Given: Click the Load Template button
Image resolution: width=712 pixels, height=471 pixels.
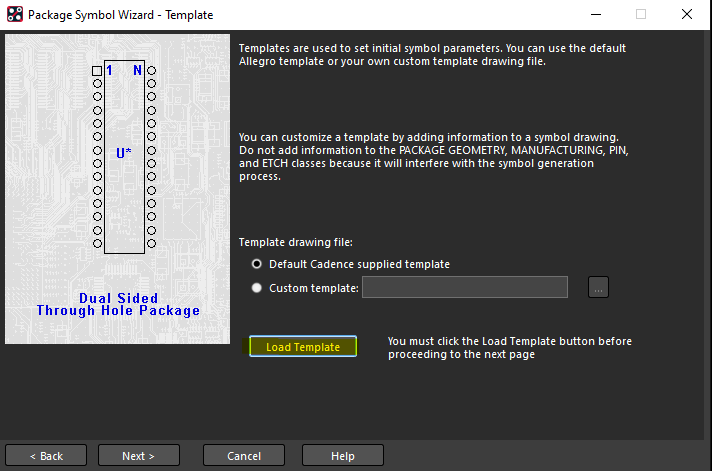Looking at the screenshot, I should [303, 347].
